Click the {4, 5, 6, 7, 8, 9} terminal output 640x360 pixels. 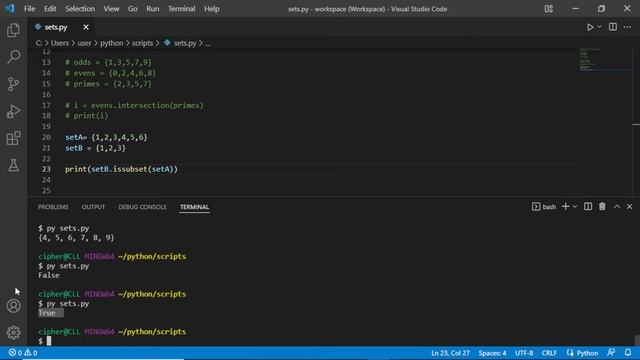76,238
